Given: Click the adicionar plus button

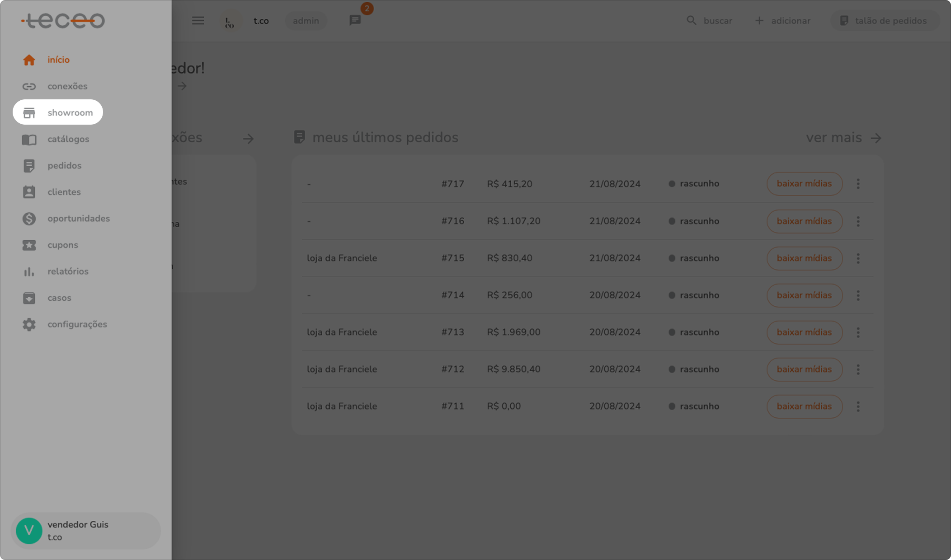Looking at the screenshot, I should [783, 21].
